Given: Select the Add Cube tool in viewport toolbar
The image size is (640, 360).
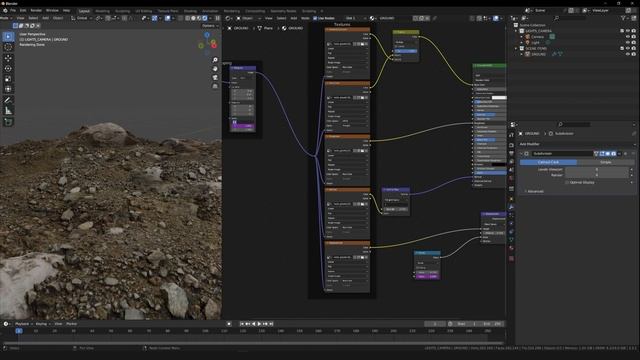Looking at the screenshot, I should pos(8,122).
